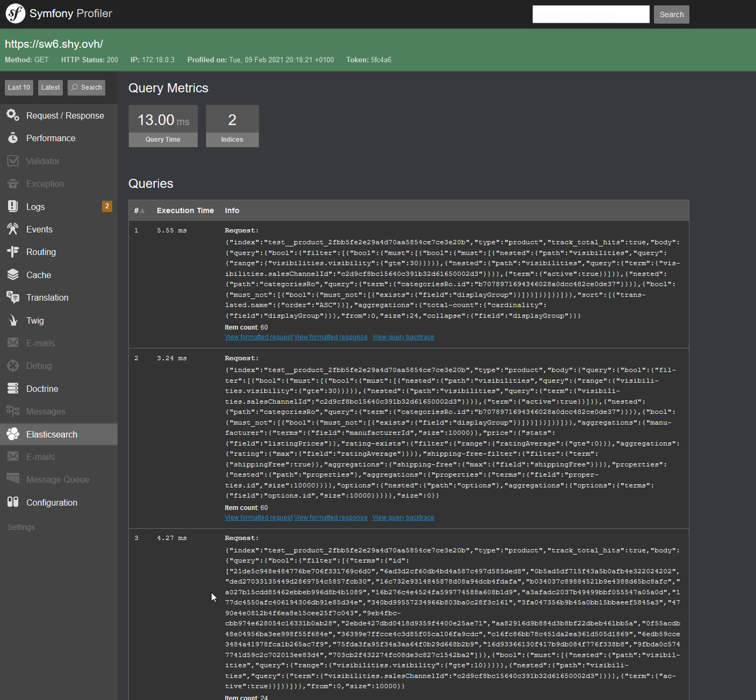Click the sidebar Search button
Image resolution: width=756 pixels, height=700 pixels.
(86, 88)
